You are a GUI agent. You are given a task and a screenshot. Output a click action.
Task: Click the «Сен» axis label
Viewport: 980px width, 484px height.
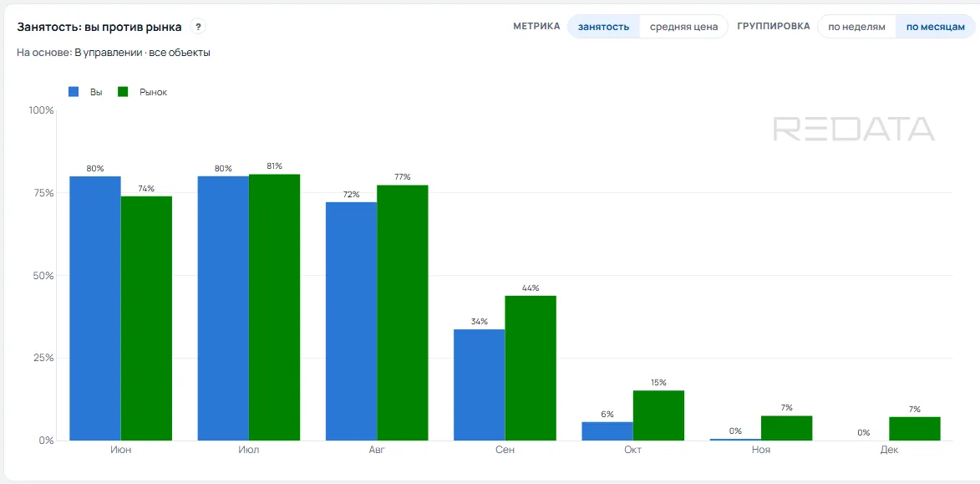(x=505, y=451)
